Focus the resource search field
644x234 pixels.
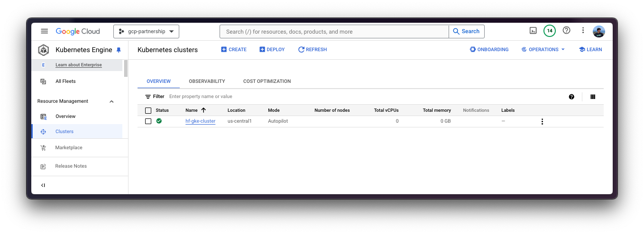pos(334,32)
